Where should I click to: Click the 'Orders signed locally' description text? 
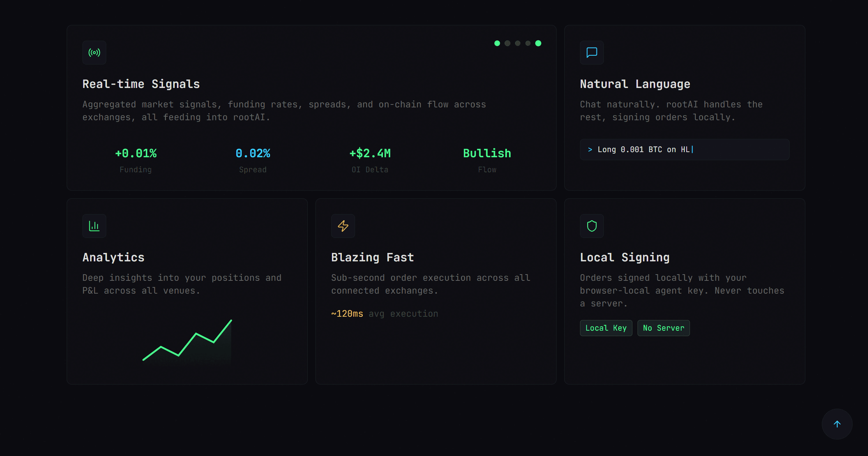pos(682,291)
